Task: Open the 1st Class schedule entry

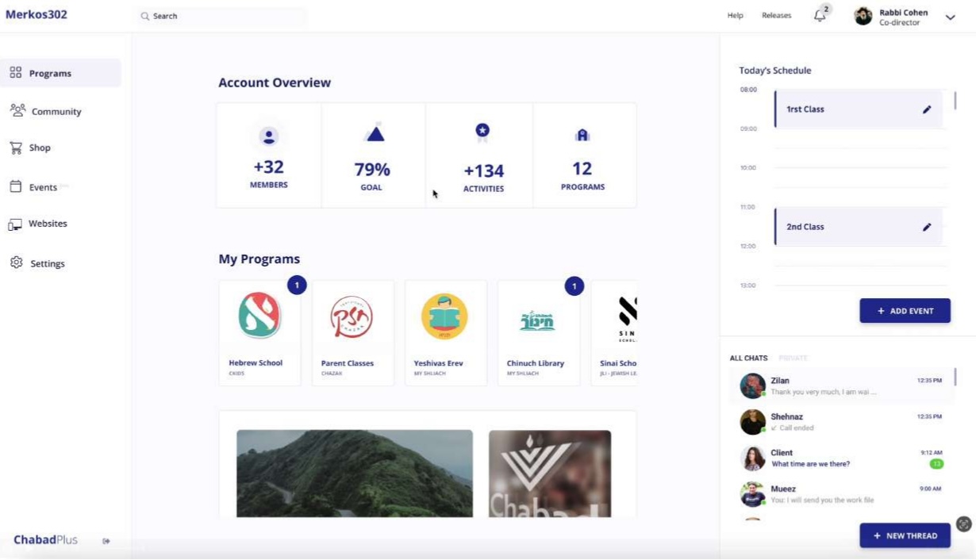Action: 859,109
